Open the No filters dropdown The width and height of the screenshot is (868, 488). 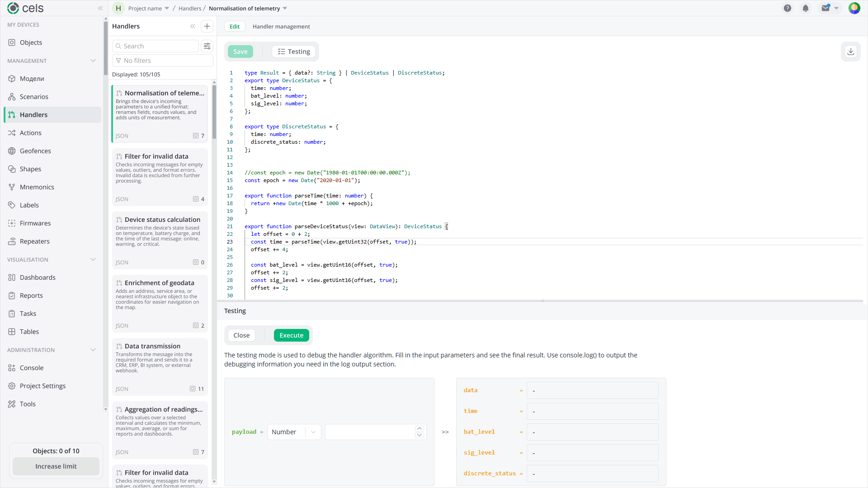pyautogui.click(x=162, y=61)
